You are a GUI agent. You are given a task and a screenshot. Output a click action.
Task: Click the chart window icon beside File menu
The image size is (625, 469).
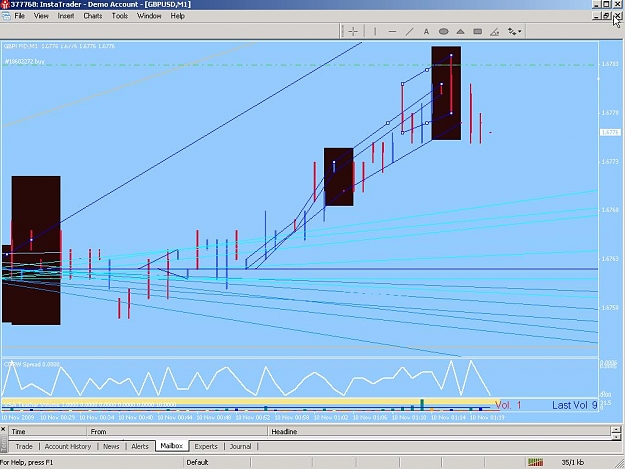[6, 16]
